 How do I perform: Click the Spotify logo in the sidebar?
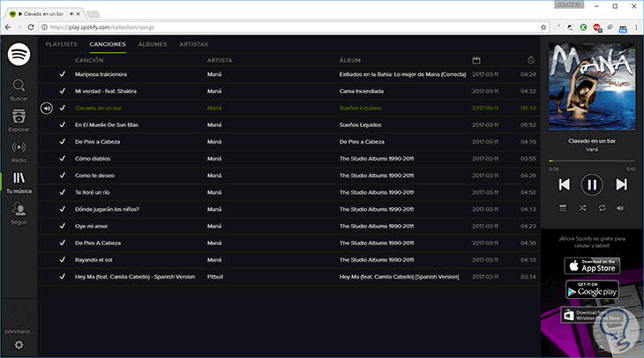pos(19,54)
